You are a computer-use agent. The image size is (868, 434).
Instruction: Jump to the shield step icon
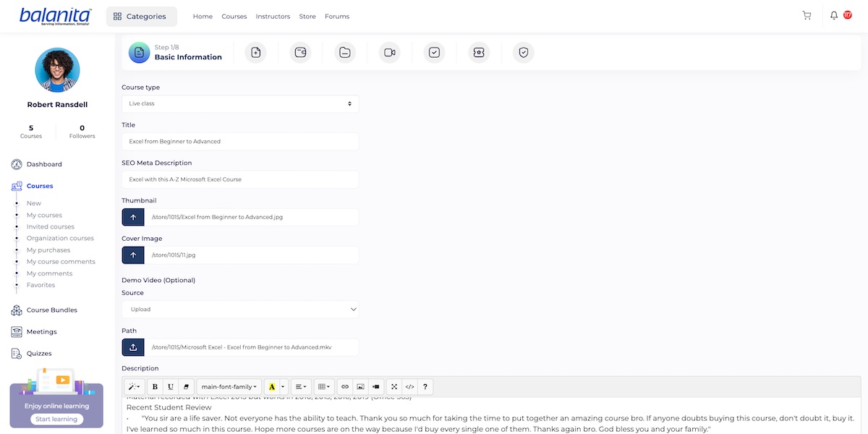click(x=524, y=52)
